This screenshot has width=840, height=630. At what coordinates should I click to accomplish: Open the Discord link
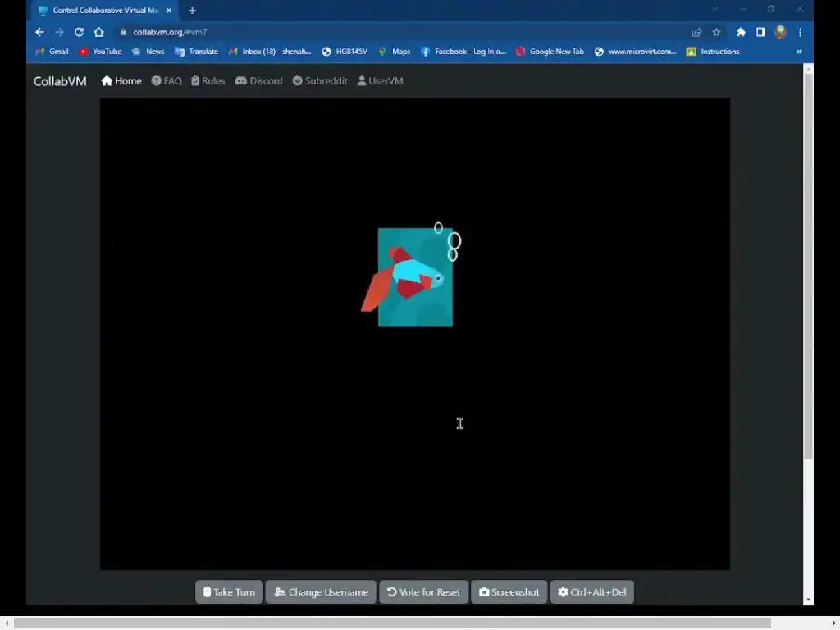pyautogui.click(x=258, y=81)
